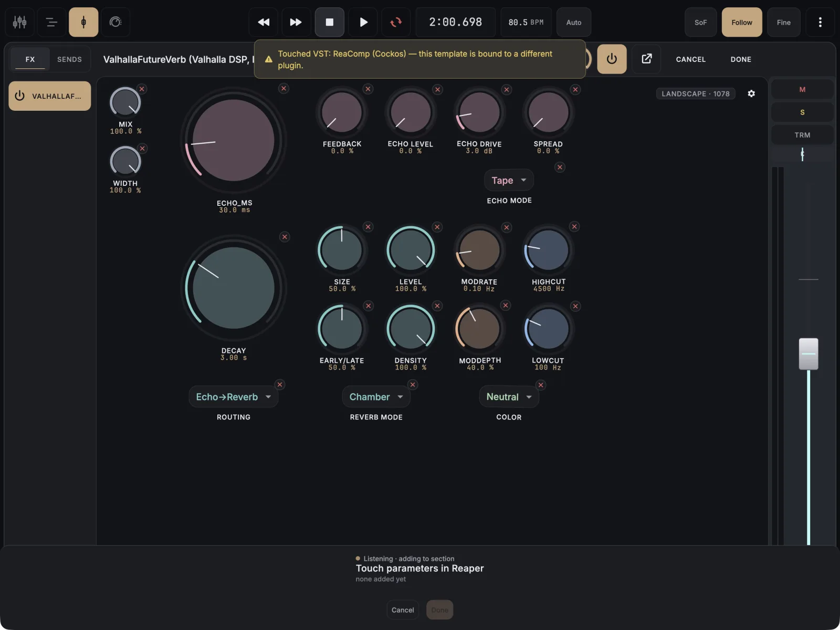Remove the FEEDBACK knob with its X
Image resolution: width=840 pixels, height=630 pixels.
(368, 89)
